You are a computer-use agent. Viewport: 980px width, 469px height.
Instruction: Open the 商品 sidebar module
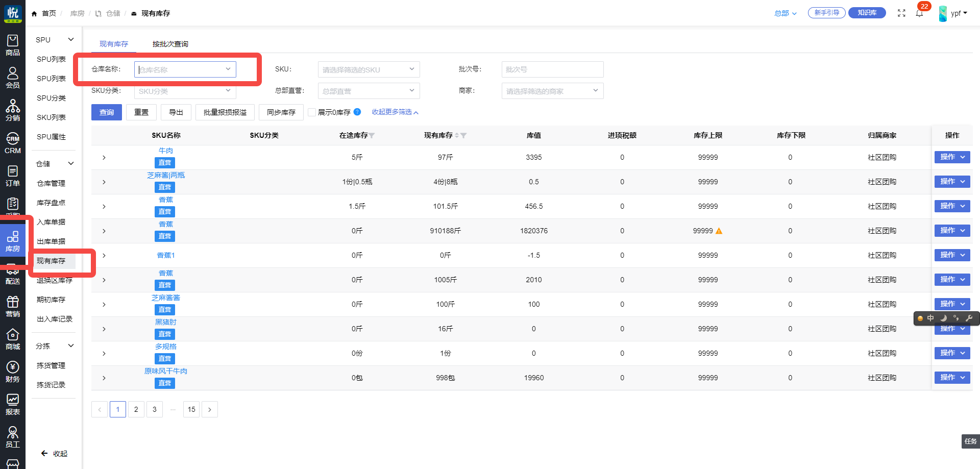13,45
